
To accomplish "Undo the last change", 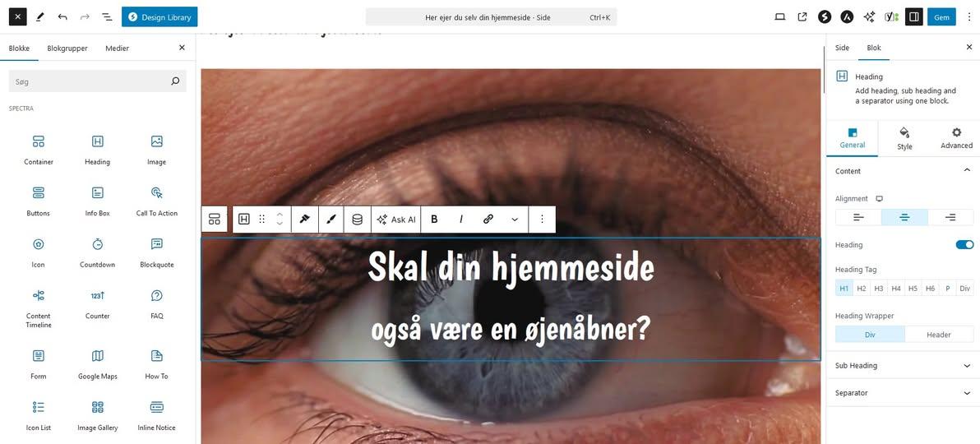I will [x=62, y=17].
